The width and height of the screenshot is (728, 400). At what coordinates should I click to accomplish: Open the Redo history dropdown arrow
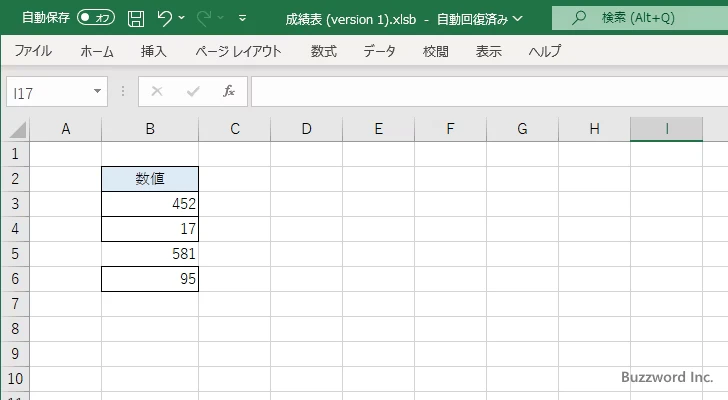[221, 18]
